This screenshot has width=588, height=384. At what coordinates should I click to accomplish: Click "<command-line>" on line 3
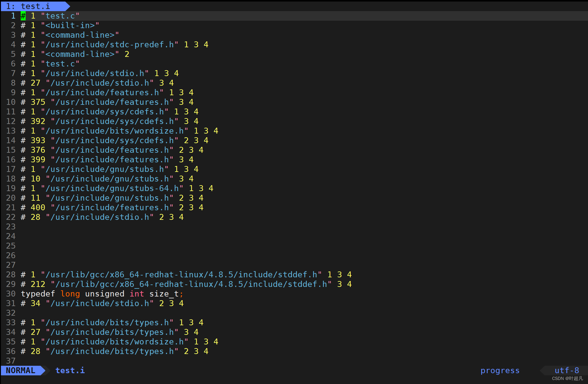80,35
